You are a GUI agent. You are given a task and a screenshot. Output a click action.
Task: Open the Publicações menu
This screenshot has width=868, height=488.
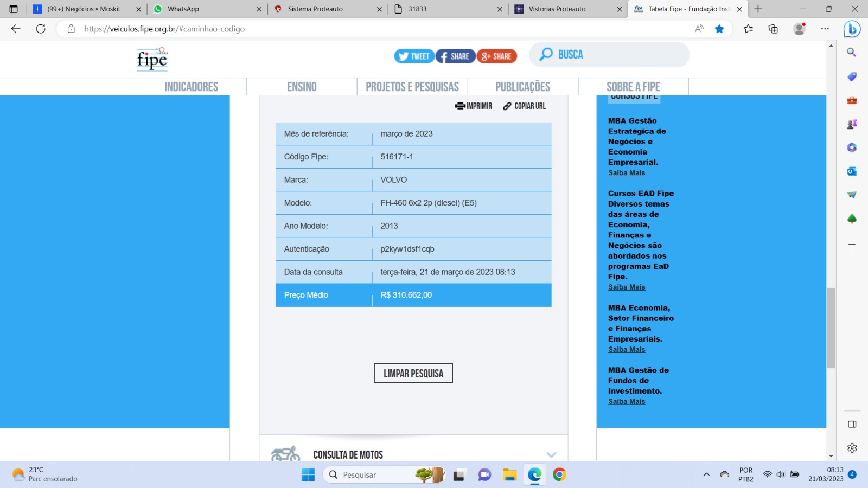tap(522, 87)
